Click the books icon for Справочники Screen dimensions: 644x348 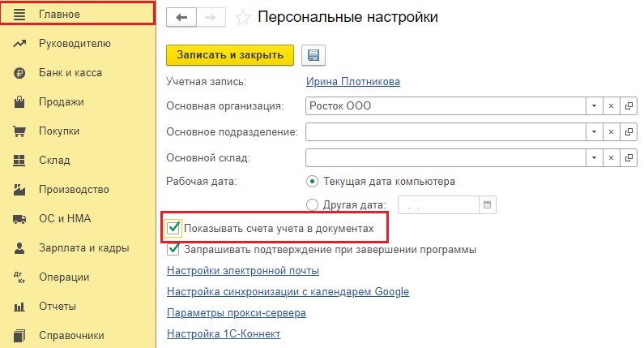(19, 336)
